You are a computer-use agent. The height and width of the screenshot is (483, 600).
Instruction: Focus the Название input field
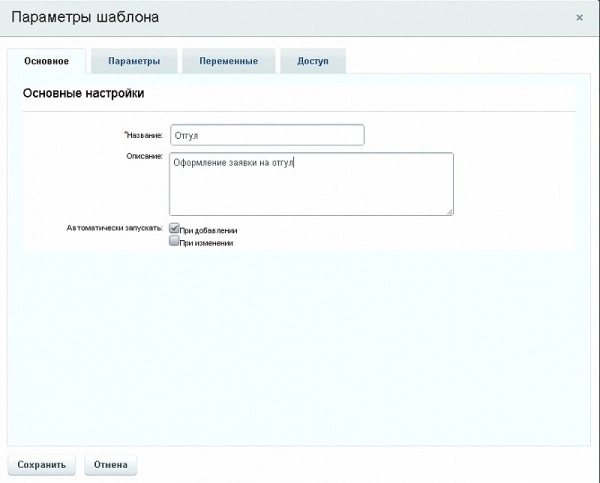[266, 134]
